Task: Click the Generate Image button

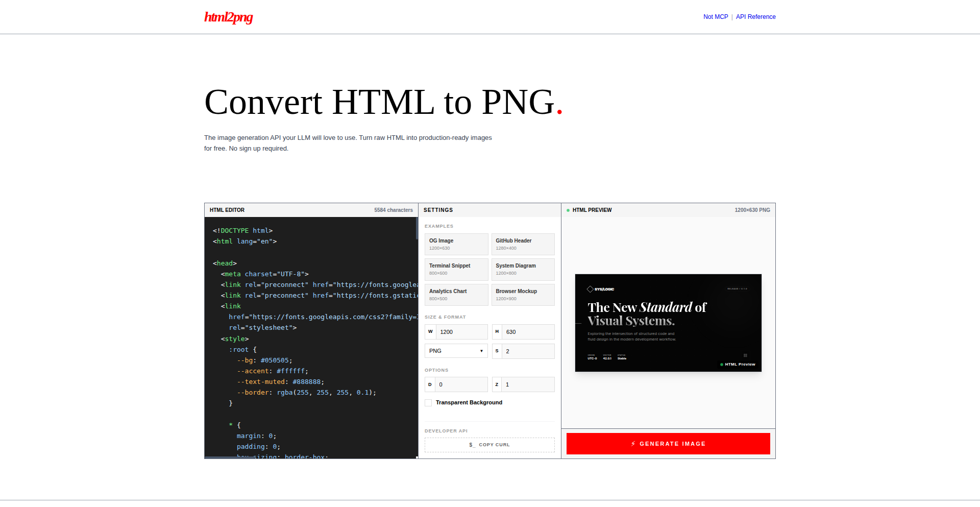Action: click(668, 444)
